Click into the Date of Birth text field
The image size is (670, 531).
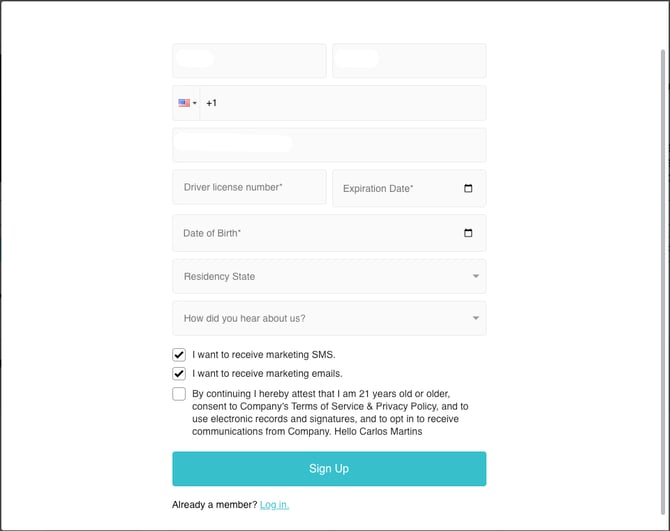(310, 233)
